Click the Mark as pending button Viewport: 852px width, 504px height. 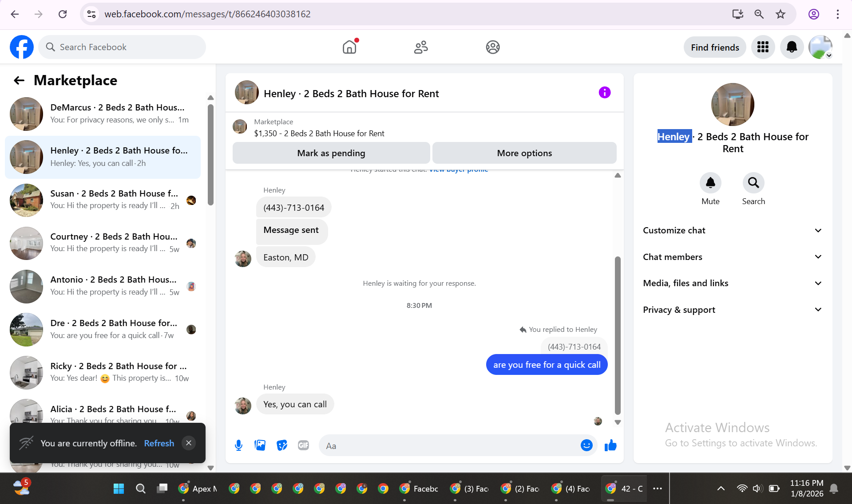coord(331,153)
